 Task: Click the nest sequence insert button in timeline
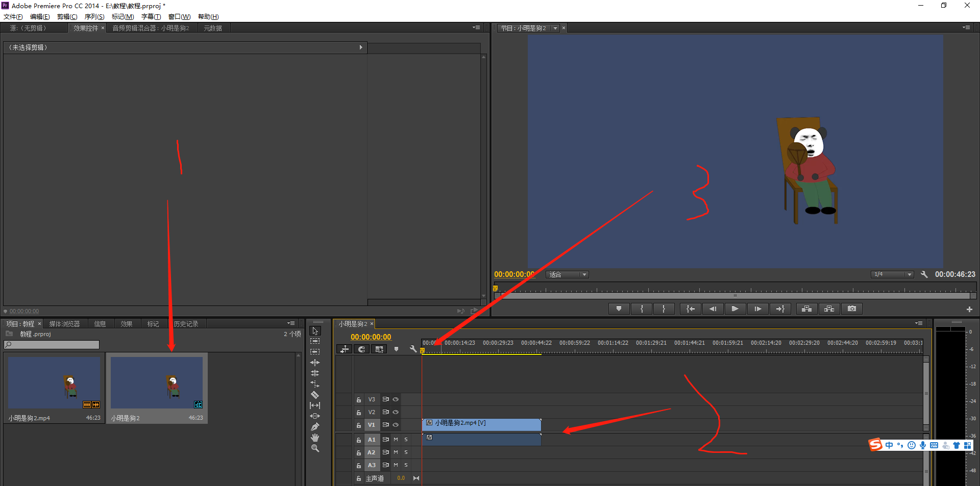pos(345,349)
